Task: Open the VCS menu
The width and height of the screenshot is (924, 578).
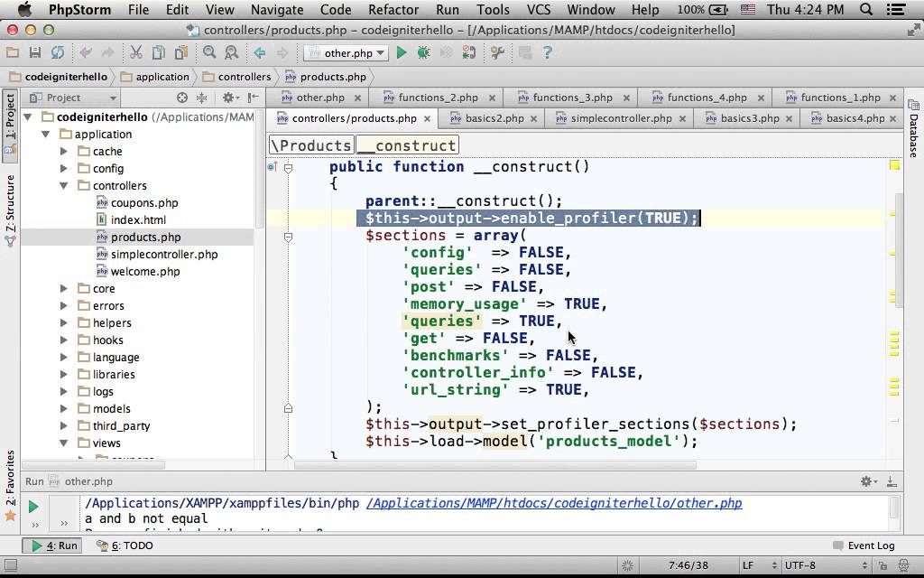Action: coord(539,9)
